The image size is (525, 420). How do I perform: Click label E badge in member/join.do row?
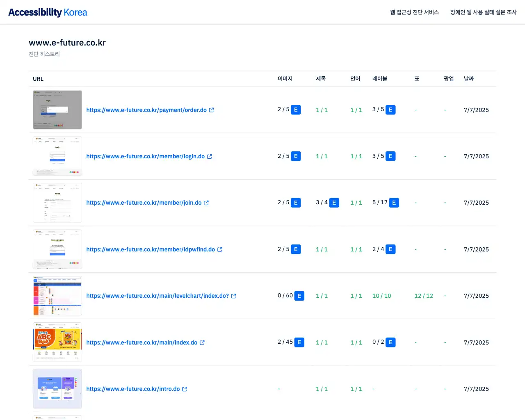[x=394, y=203]
